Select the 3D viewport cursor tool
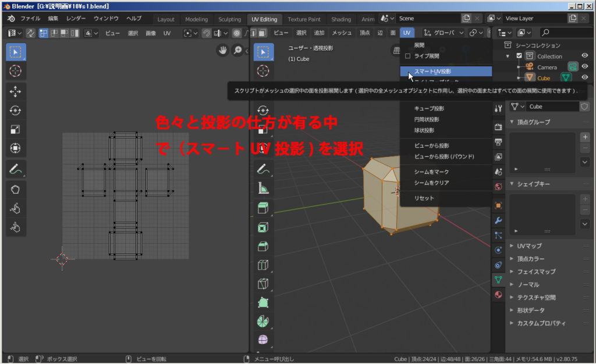 coord(263,71)
